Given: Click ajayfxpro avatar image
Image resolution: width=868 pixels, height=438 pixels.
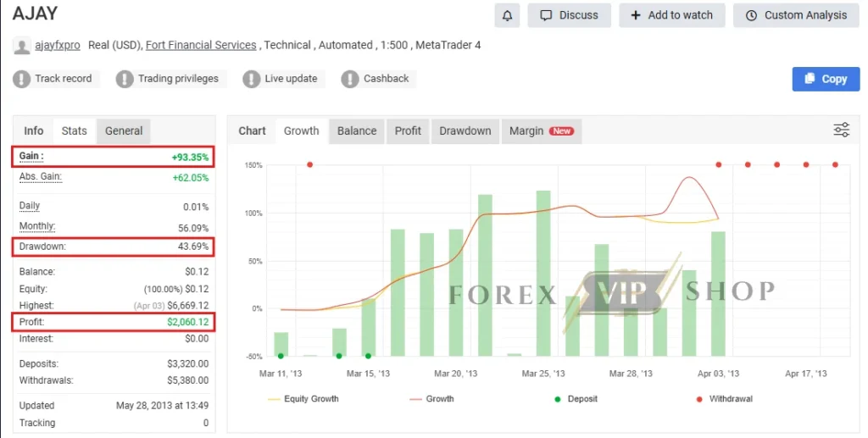Looking at the screenshot, I should [21, 46].
